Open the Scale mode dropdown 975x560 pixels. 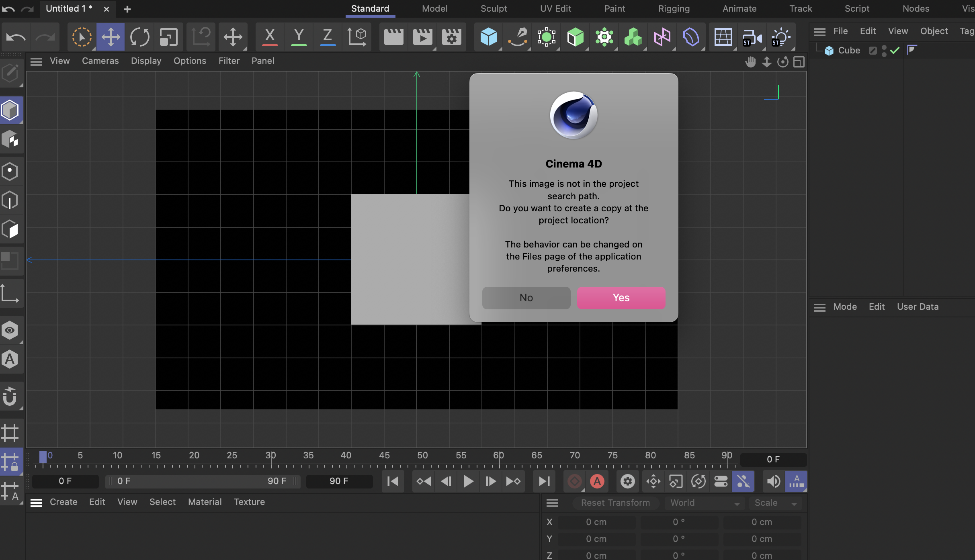[775, 503]
